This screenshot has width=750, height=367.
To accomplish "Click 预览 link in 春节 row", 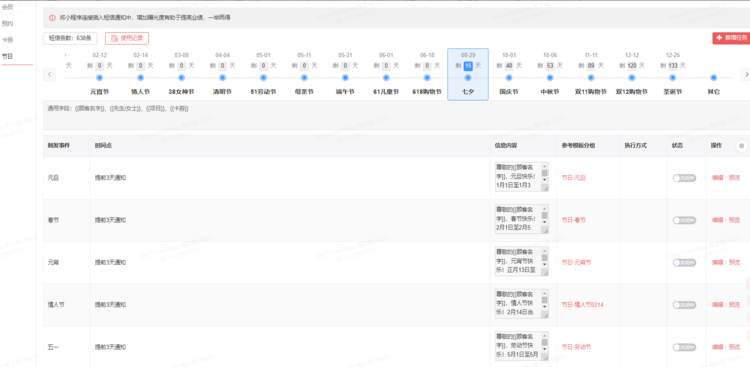I will point(734,220).
